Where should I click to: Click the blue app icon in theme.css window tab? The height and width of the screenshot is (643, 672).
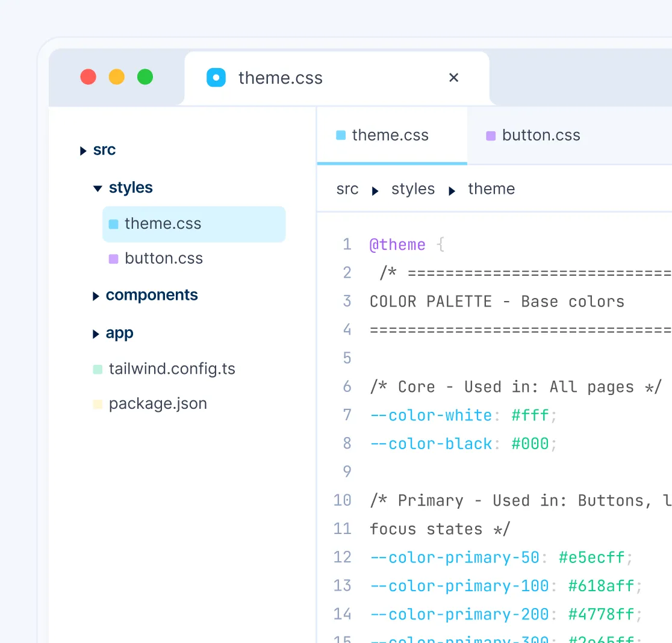tap(216, 78)
